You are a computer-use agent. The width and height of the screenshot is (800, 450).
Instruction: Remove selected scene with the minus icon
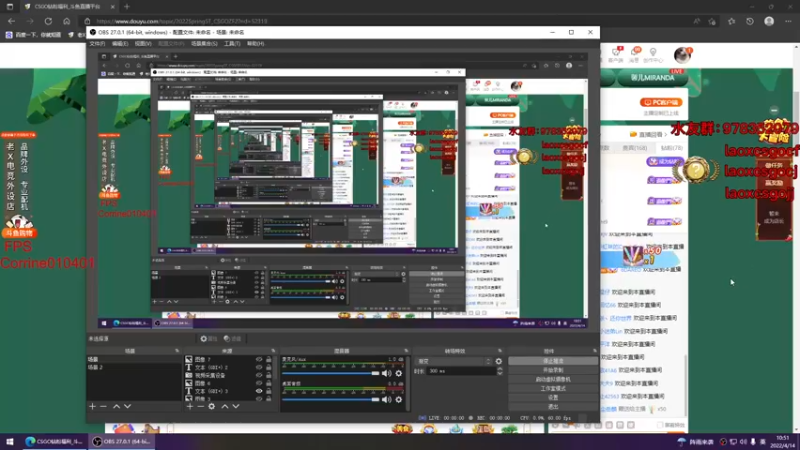(104, 407)
